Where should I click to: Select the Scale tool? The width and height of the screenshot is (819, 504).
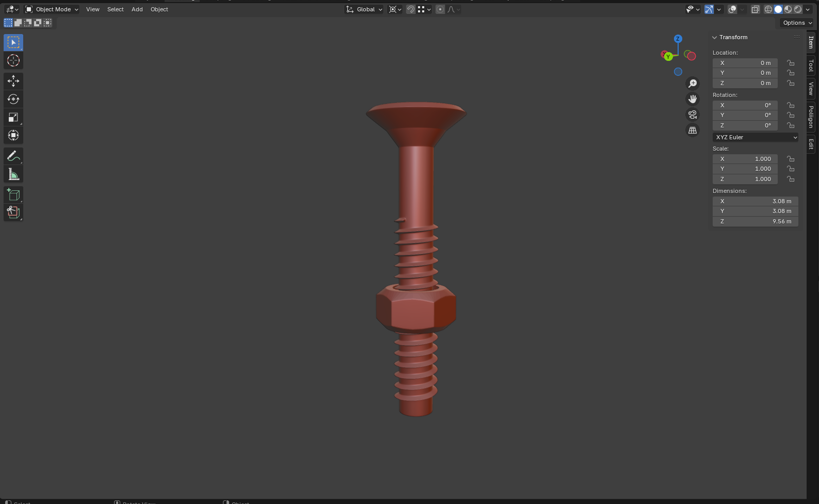tap(13, 117)
